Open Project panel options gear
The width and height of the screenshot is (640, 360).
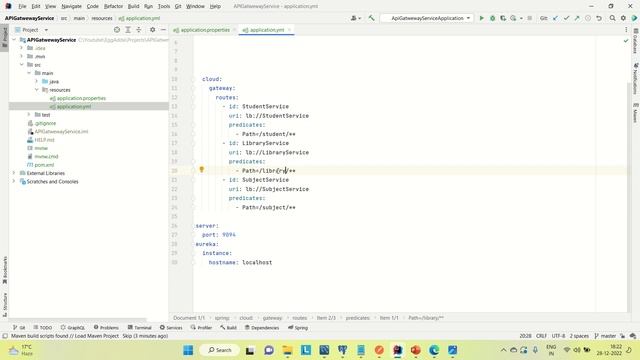[152, 30]
